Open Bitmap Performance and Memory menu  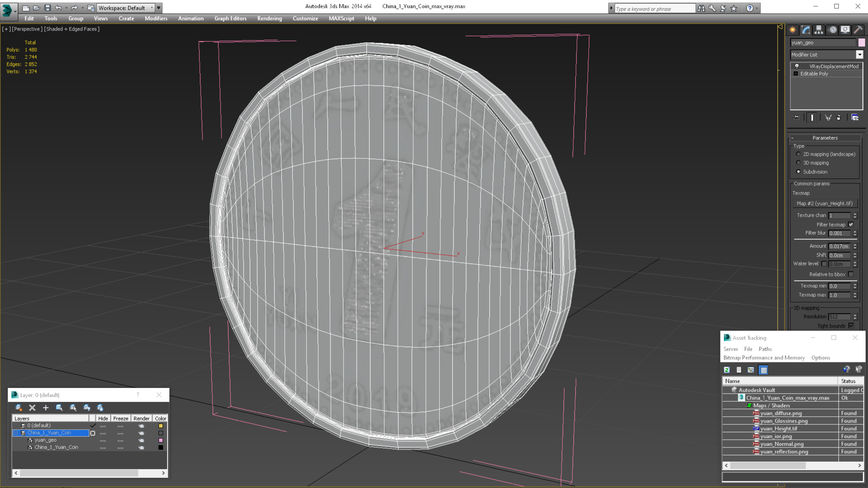click(x=764, y=358)
